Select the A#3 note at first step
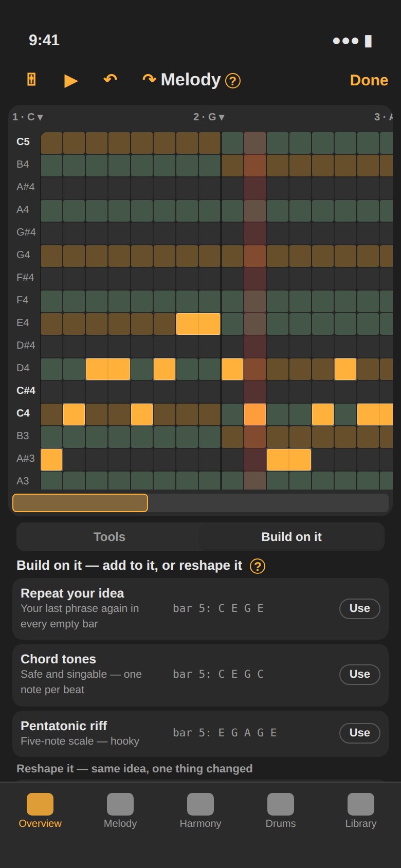The width and height of the screenshot is (401, 868). click(x=51, y=460)
